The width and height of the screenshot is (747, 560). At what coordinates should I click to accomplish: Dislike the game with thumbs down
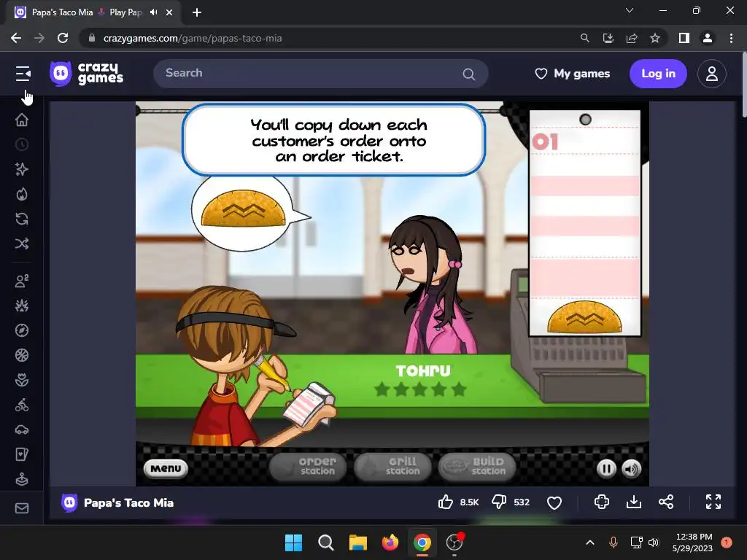pos(499,502)
